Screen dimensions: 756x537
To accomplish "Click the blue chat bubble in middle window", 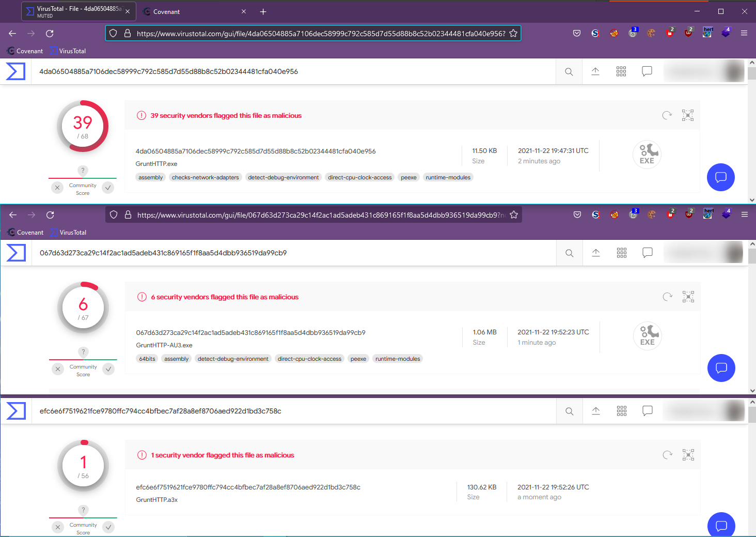I will (721, 368).
